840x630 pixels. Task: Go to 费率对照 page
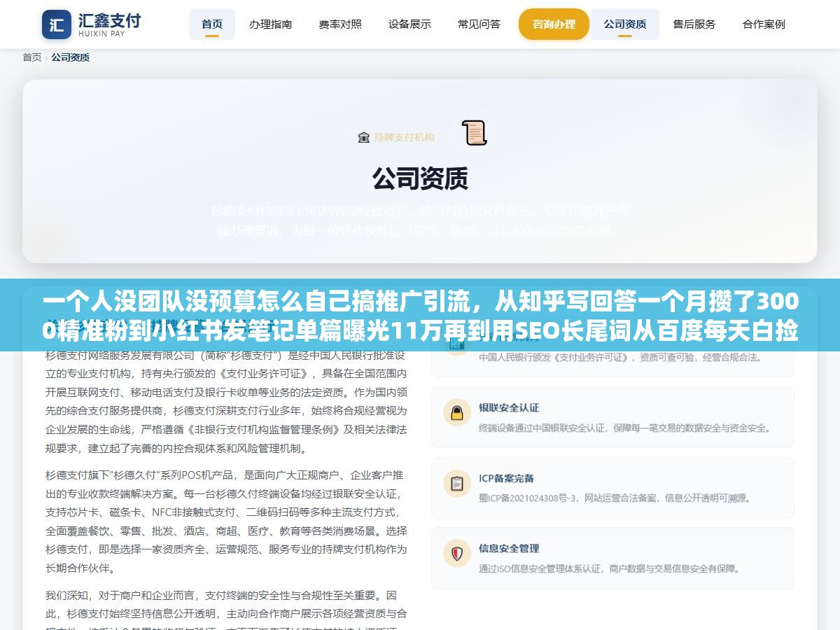pyautogui.click(x=340, y=24)
